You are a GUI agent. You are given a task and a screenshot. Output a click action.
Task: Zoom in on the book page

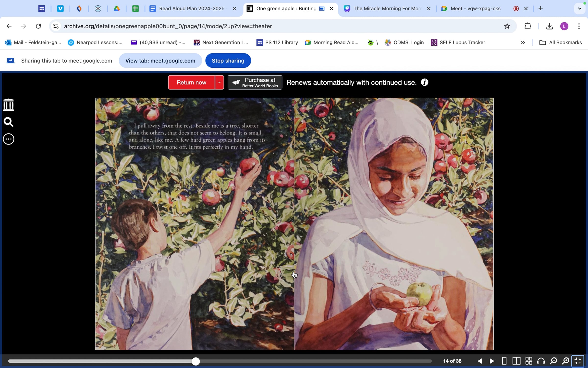click(x=565, y=361)
